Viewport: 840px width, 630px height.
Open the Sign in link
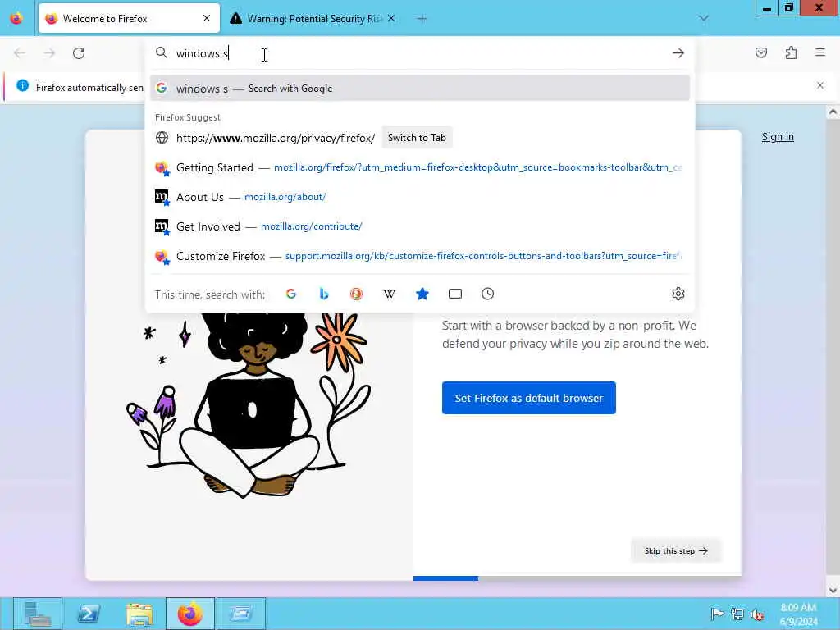(x=778, y=137)
